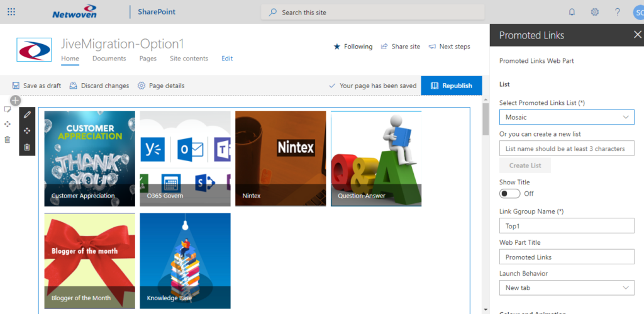This screenshot has height=314, width=644.
Task: Click the Page details gear icon
Action: [142, 86]
